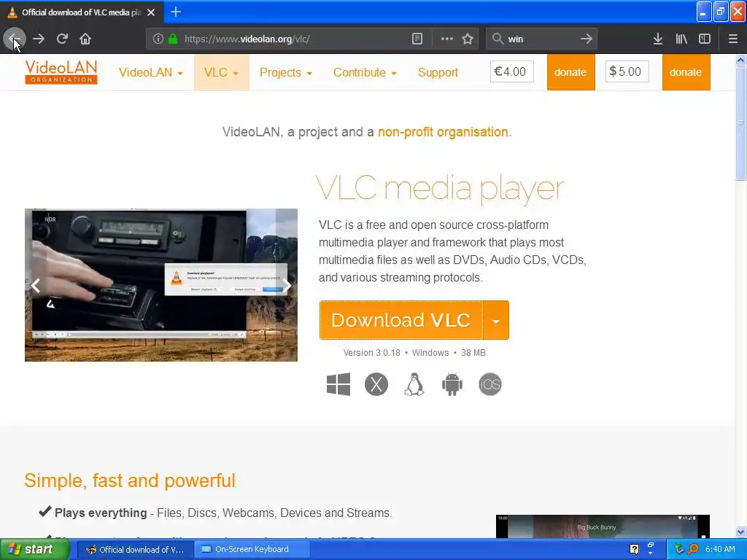Click the browser forward arrow
This screenshot has height=560, width=747.
[39, 39]
